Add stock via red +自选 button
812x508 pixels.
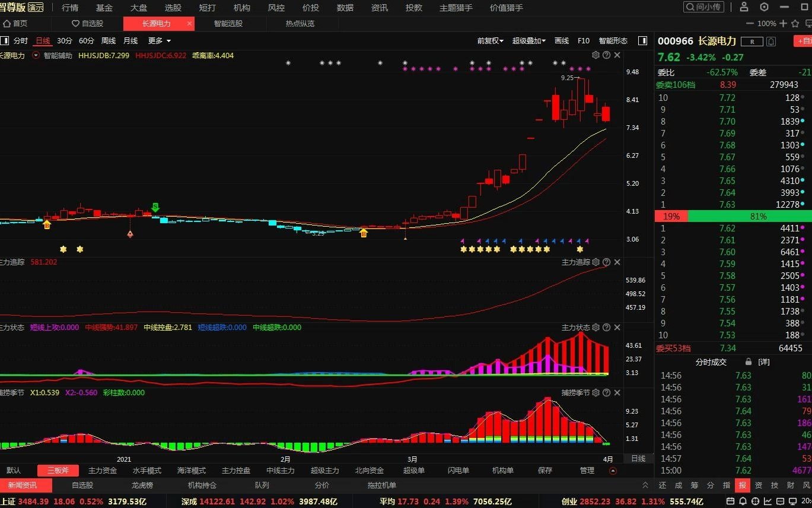click(803, 42)
